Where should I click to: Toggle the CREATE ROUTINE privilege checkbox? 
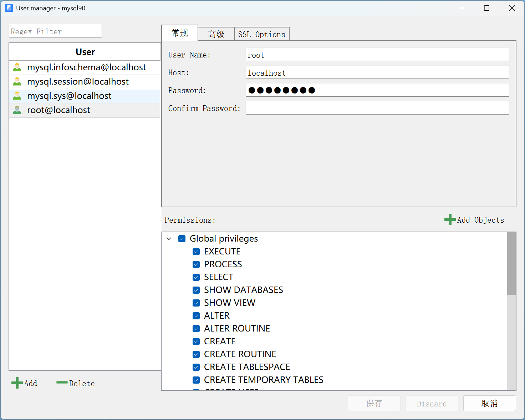196,354
